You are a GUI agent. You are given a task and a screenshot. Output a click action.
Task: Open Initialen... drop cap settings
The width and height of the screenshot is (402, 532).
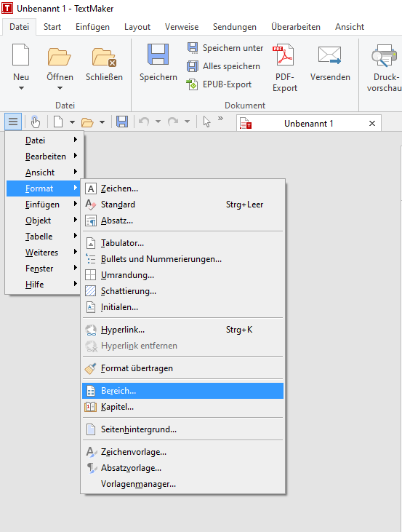(182, 307)
